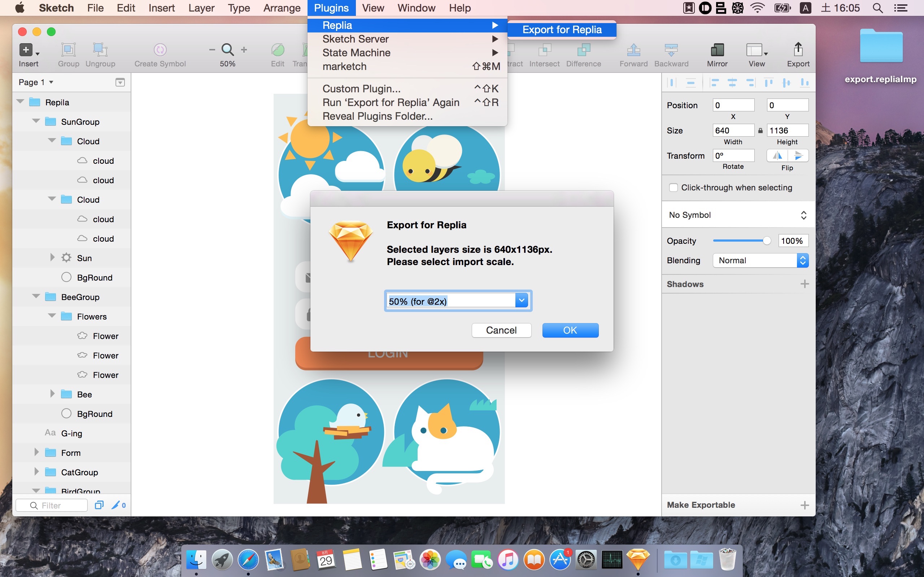Open the Blending mode dropdown

pos(760,260)
